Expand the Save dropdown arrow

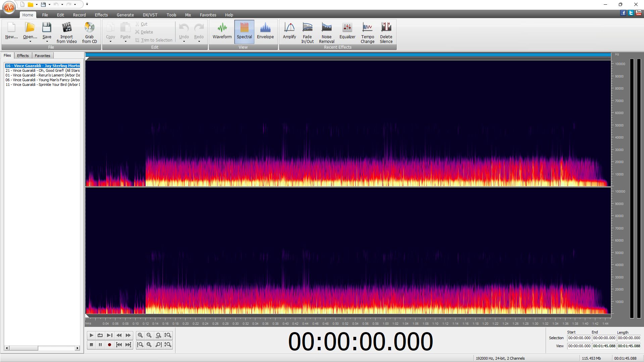[x=47, y=42]
